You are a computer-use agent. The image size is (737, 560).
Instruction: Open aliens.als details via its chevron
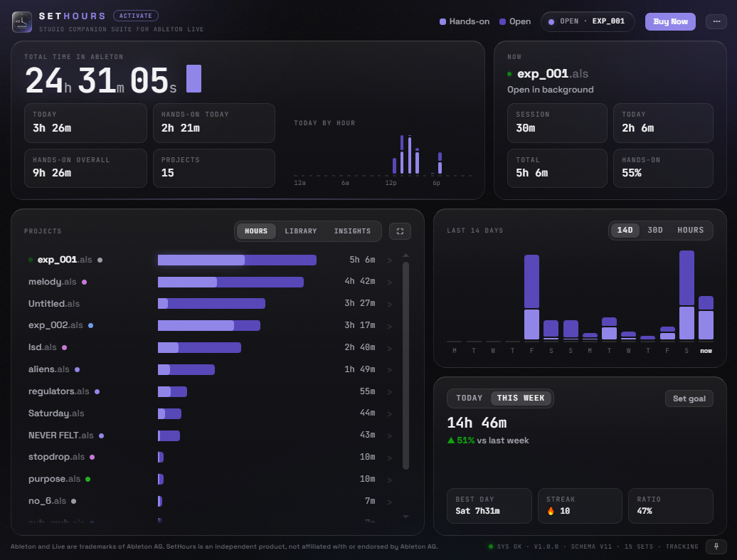coord(389,370)
